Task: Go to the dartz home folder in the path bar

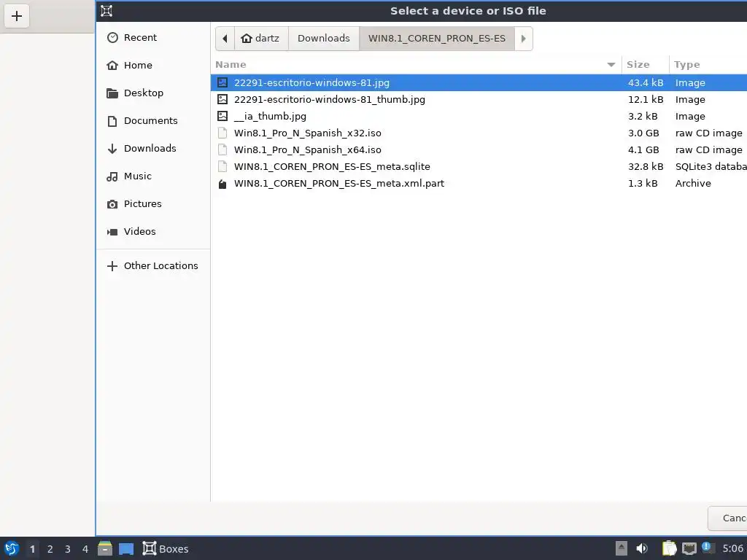Action: click(261, 39)
